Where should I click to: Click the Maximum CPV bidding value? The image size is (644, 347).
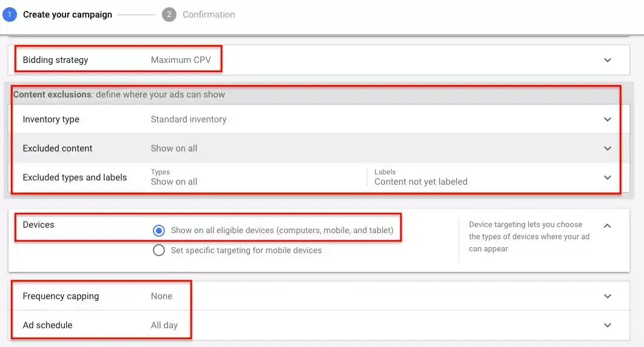pyautogui.click(x=181, y=60)
